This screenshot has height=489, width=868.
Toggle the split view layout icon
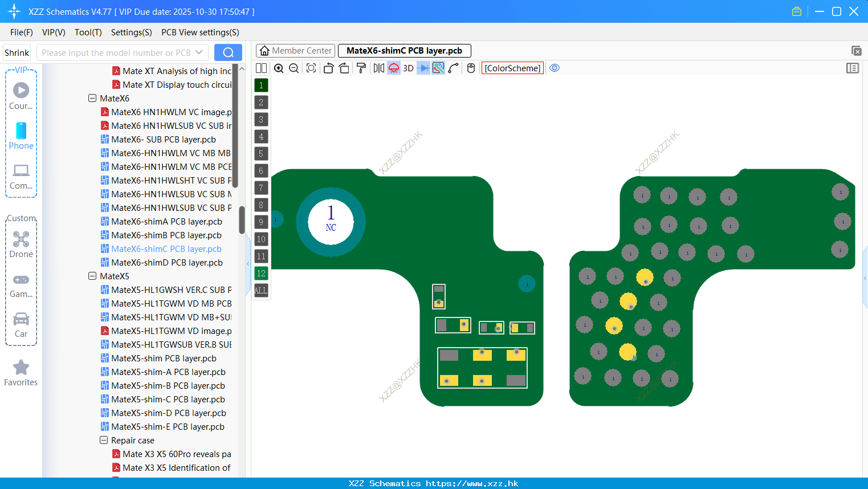point(261,68)
